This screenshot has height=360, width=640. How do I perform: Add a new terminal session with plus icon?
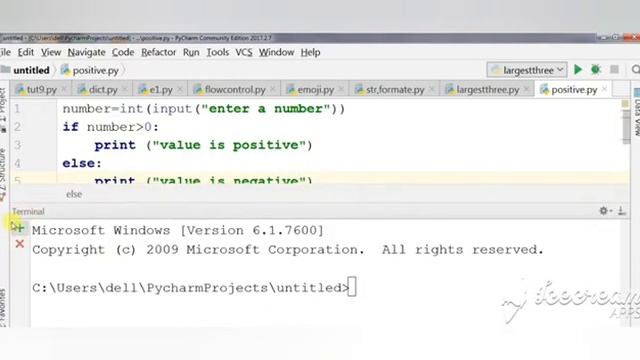pyautogui.click(x=19, y=228)
